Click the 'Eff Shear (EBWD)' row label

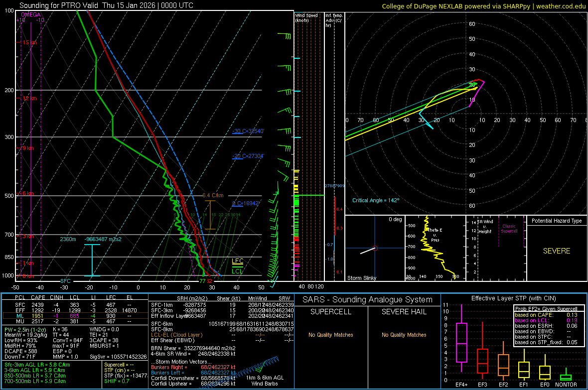[x=173, y=341]
